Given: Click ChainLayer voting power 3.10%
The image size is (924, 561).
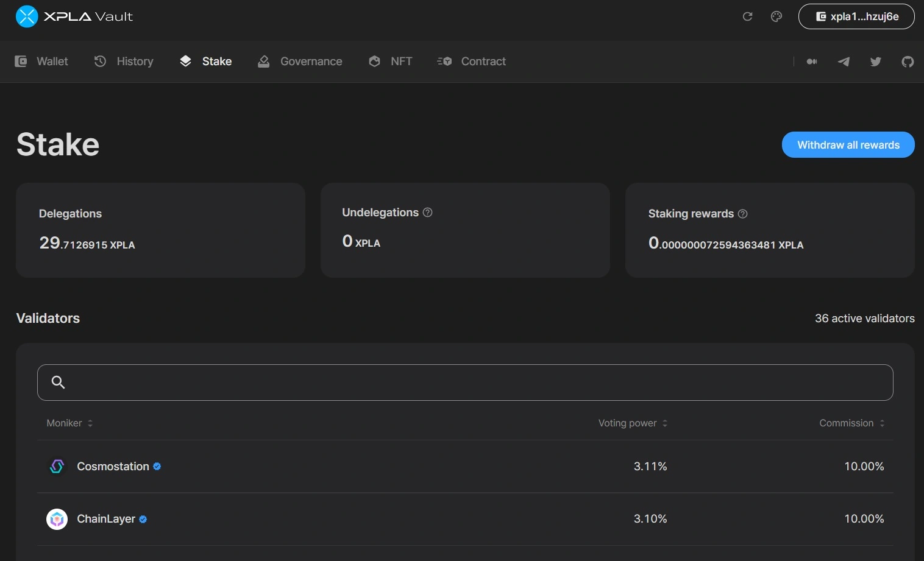Looking at the screenshot, I should pos(650,519).
